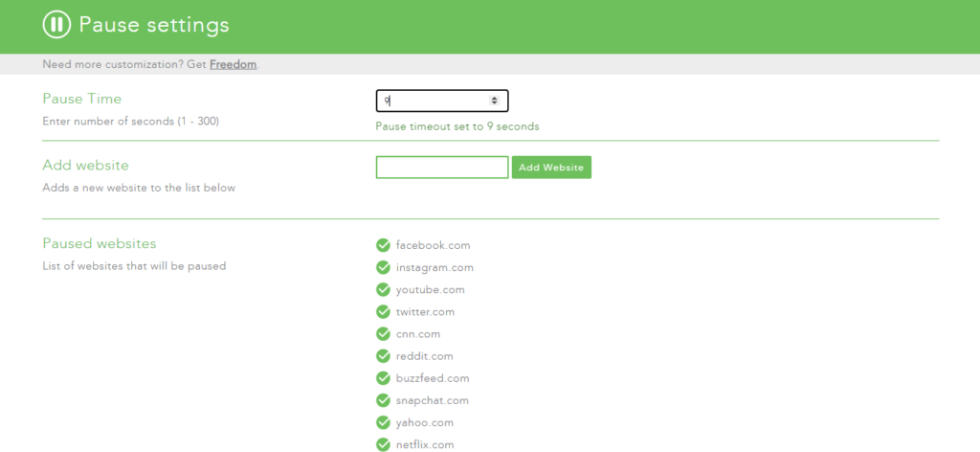Open the Freedom link
Image resolution: width=980 pixels, height=452 pixels.
(234, 64)
